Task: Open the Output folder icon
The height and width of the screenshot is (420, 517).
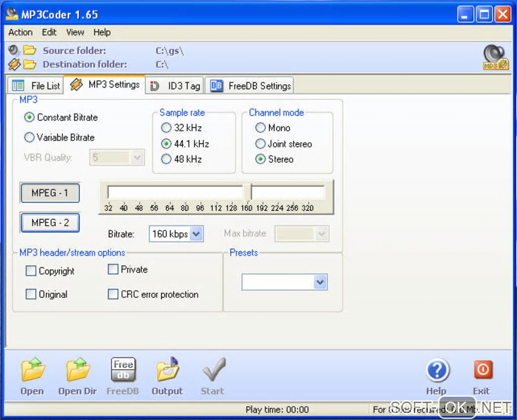Action: click(168, 369)
